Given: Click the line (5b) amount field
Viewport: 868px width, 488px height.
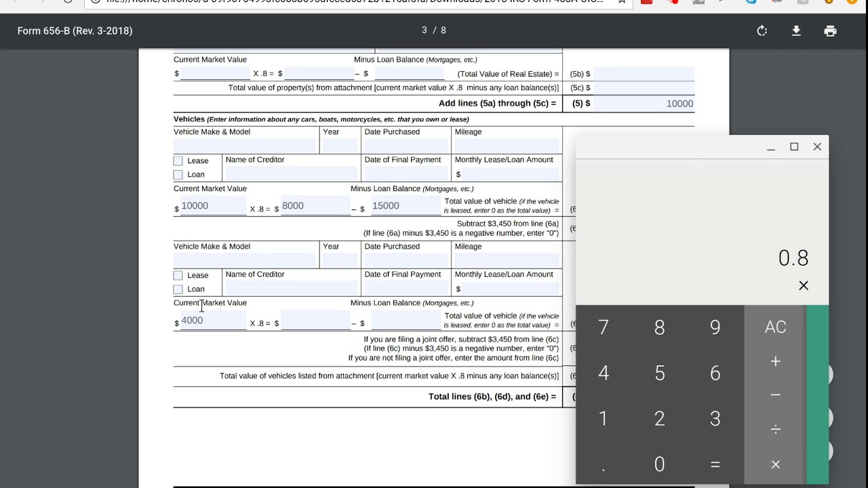Looking at the screenshot, I should (x=644, y=73).
